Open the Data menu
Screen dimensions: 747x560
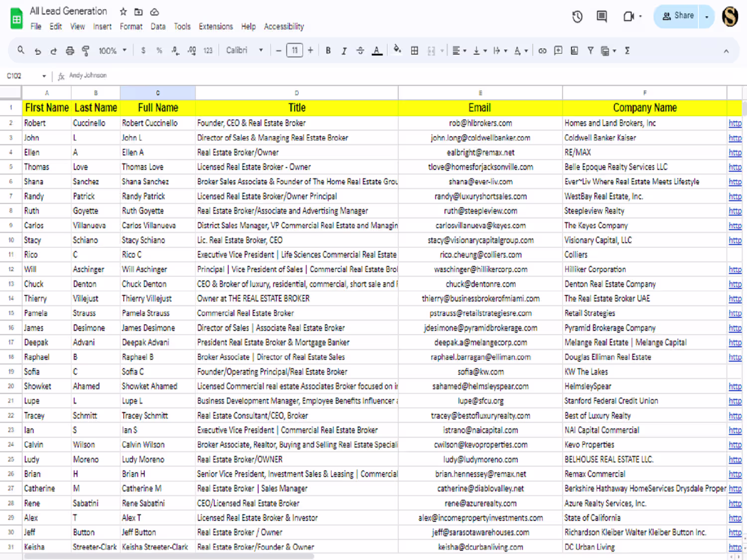pyautogui.click(x=158, y=26)
